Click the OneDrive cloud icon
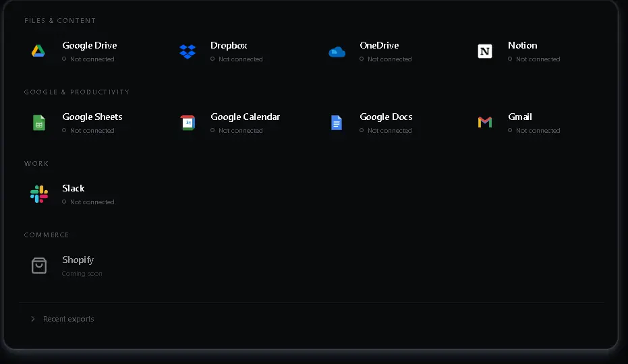 click(337, 52)
